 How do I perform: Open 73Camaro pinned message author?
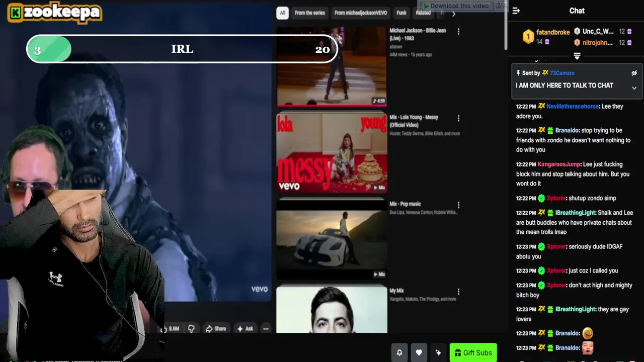(561, 73)
